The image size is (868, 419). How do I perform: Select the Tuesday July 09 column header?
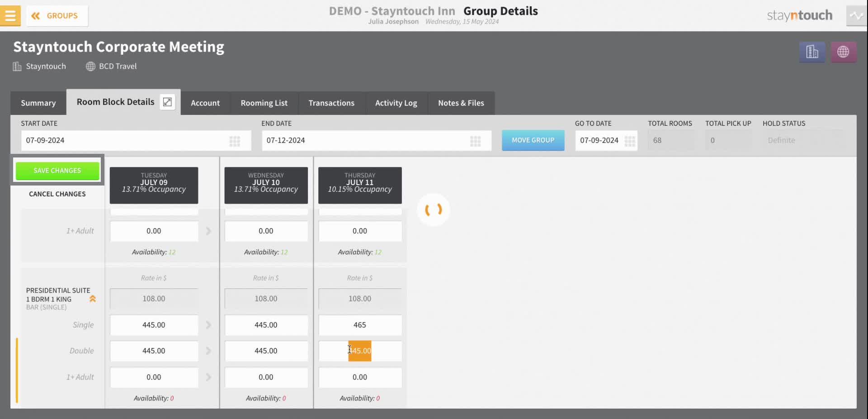(x=154, y=186)
